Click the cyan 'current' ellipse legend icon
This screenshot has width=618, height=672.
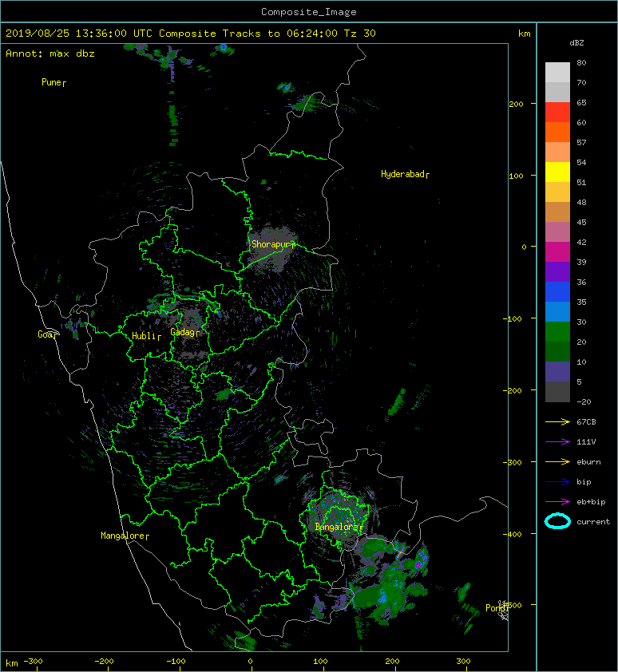557,521
